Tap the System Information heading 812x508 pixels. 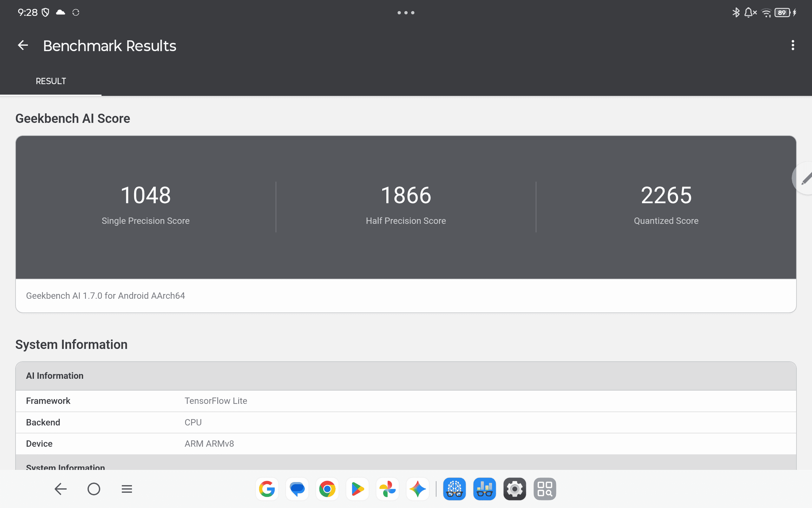pos(71,345)
